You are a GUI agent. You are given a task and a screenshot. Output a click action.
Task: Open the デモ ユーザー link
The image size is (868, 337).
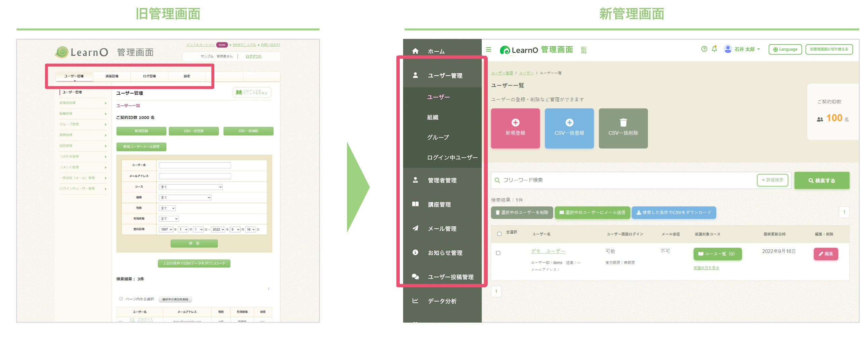548,251
